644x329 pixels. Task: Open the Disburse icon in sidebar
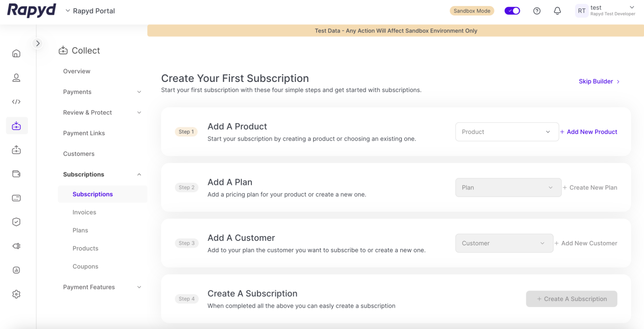pos(16,150)
